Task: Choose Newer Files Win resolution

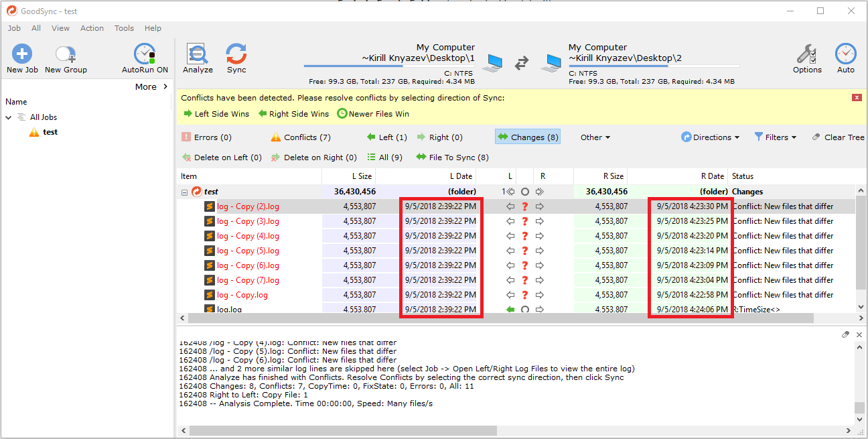Action: pos(372,114)
